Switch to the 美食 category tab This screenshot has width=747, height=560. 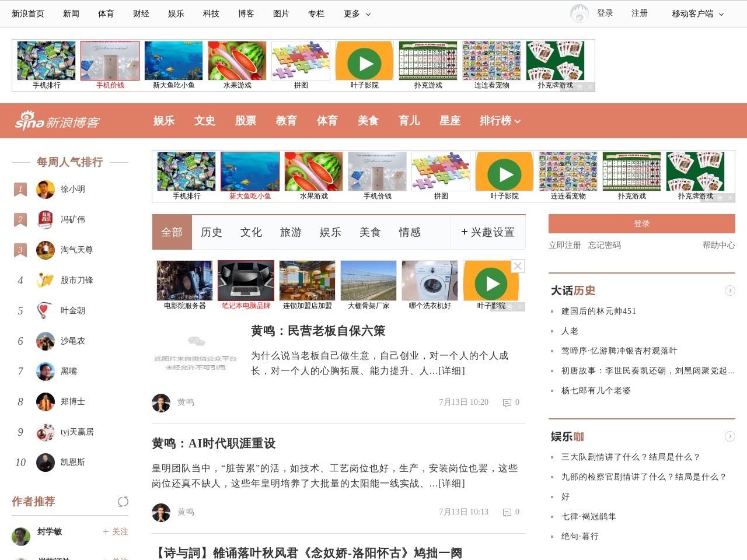tap(371, 232)
